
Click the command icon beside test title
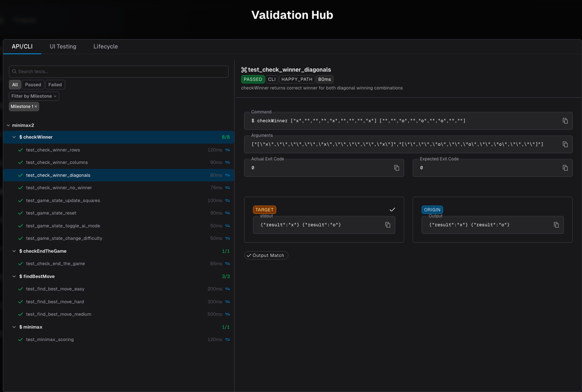click(244, 70)
